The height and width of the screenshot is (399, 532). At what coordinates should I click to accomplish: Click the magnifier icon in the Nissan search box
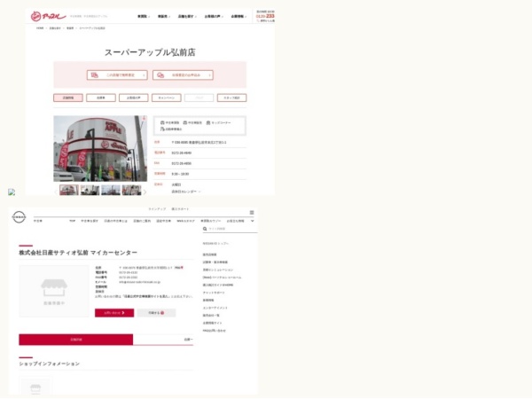tap(205, 229)
